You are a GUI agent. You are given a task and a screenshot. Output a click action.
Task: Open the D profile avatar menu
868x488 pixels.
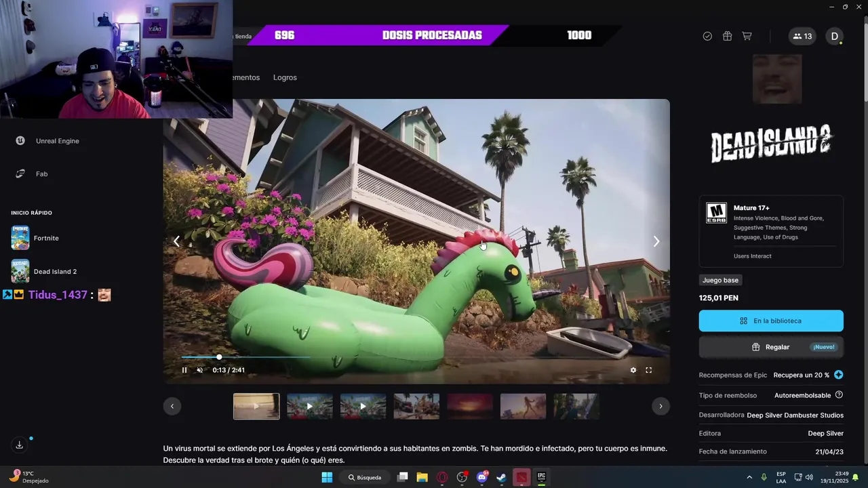[x=835, y=36]
